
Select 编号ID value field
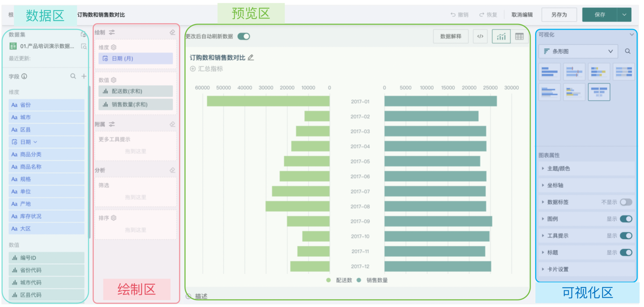[x=46, y=258]
